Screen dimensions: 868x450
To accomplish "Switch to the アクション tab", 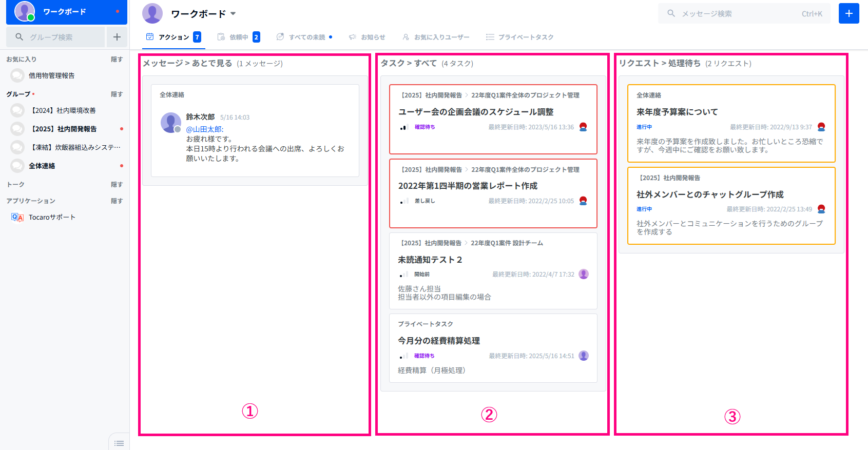I will coord(173,37).
